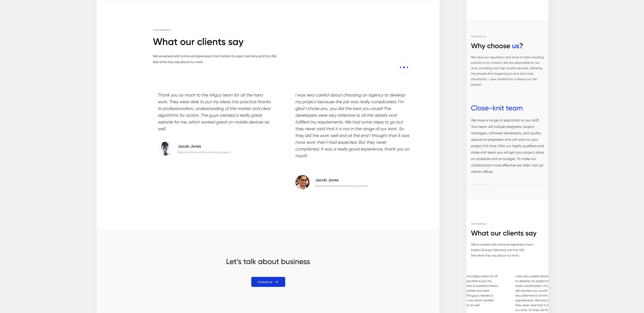Image resolution: width=644 pixels, height=313 pixels.
Task: Click the Why choose us? heading
Action: tap(497, 46)
